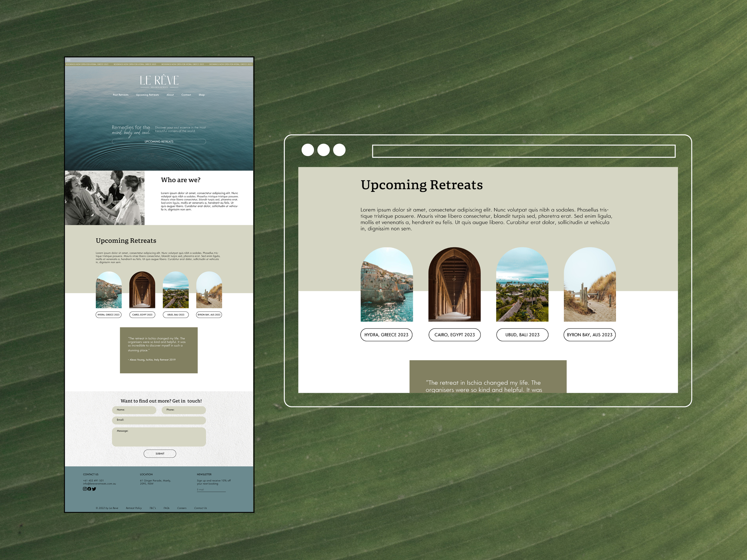Click the Who are we? heading
This screenshot has width=747, height=560.
coord(181,180)
